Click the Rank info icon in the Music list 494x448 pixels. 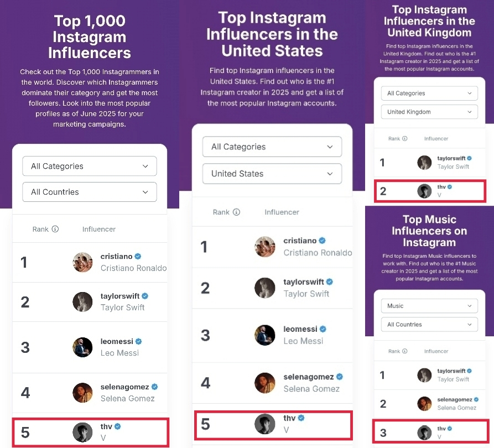[x=405, y=351]
